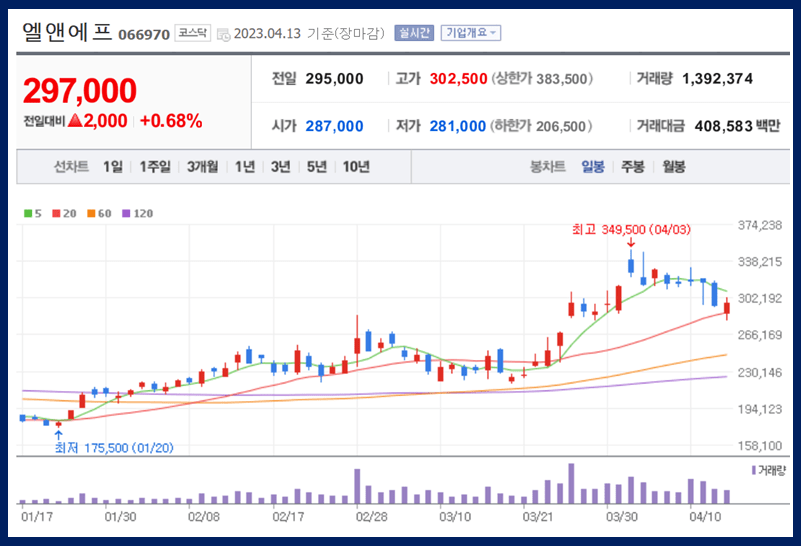Click the upper limit price 383,500
The width and height of the screenshot is (801, 546).
click(x=562, y=79)
